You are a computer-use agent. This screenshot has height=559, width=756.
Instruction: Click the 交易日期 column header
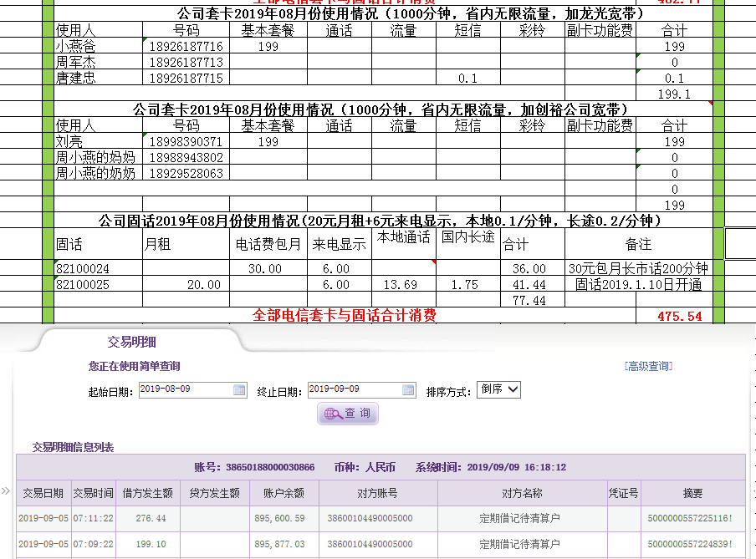point(43,493)
